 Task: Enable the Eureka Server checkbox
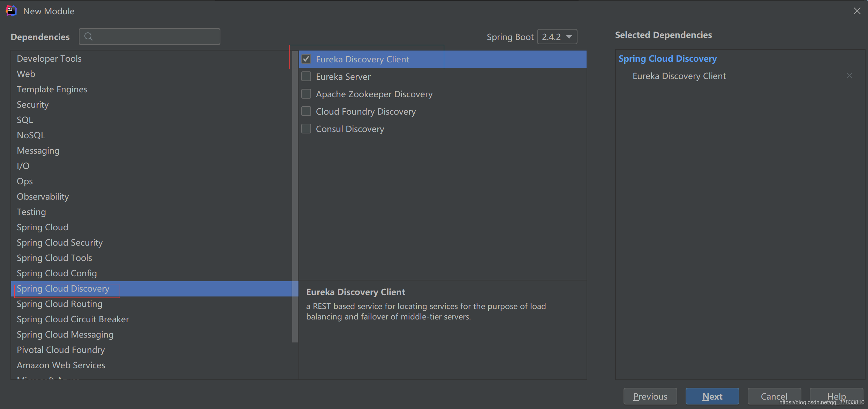tap(306, 77)
